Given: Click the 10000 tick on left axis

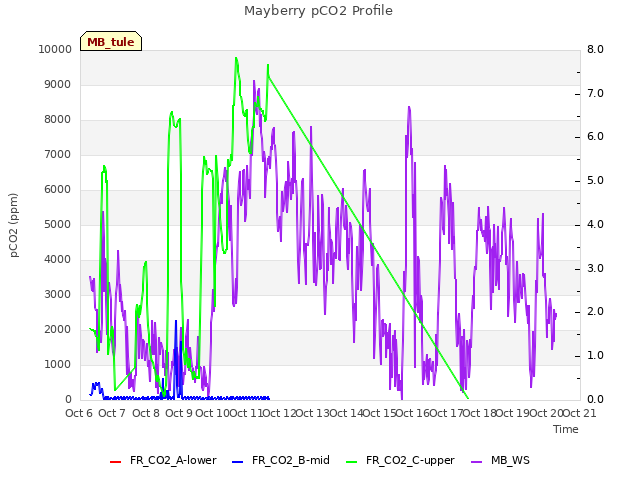Looking at the screenshot, I should pyautogui.click(x=55, y=49).
